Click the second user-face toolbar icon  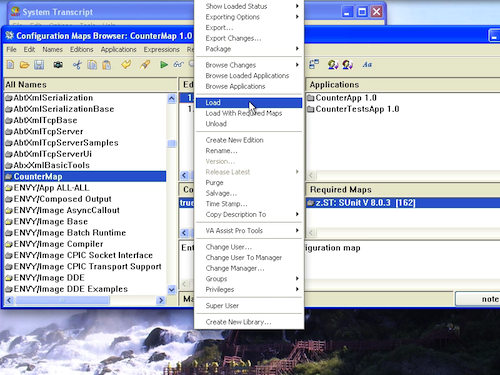click(x=347, y=64)
